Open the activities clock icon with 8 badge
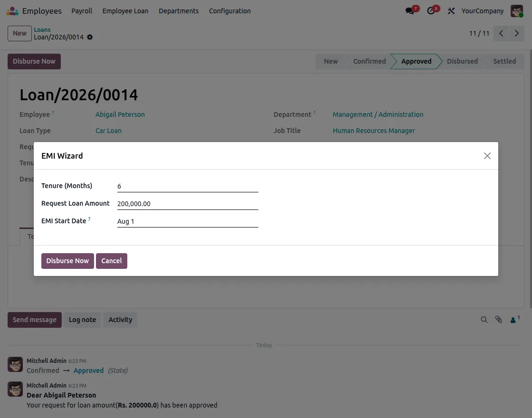 (430, 11)
